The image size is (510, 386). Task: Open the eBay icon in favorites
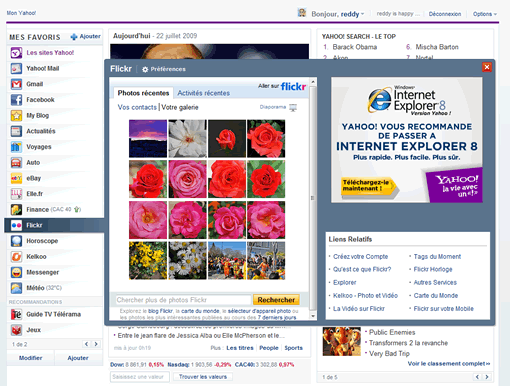click(16, 178)
